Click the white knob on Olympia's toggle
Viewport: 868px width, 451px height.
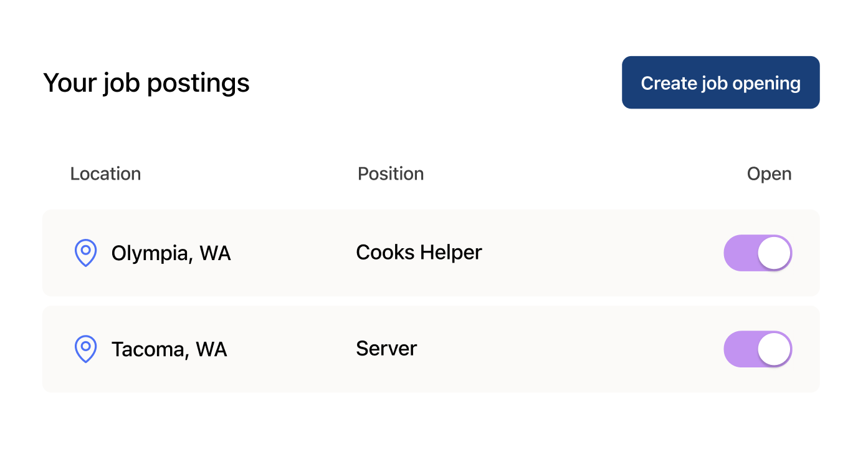(775, 253)
